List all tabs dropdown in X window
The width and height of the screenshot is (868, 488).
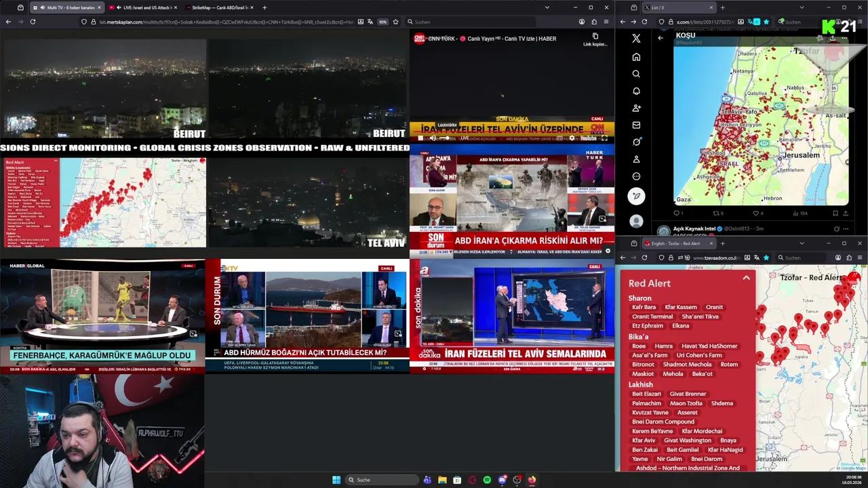point(802,7)
